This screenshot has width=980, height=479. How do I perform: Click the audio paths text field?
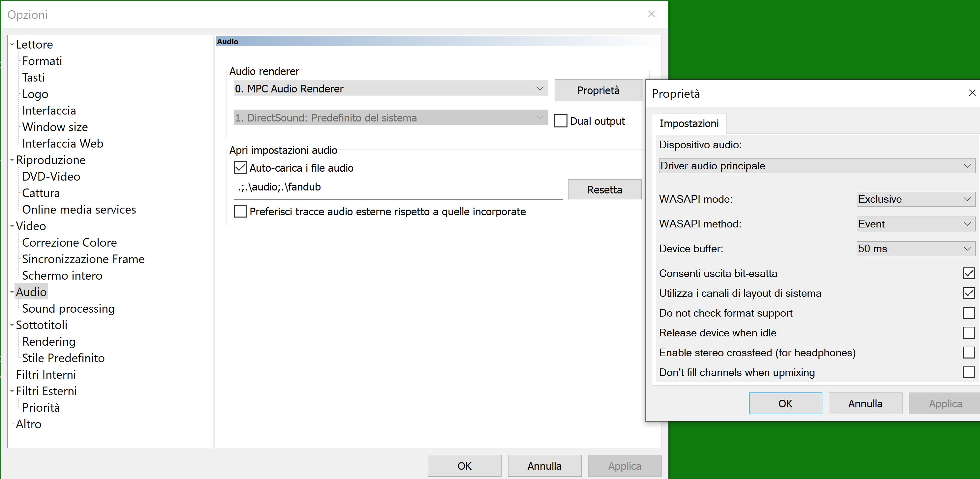[x=398, y=189]
